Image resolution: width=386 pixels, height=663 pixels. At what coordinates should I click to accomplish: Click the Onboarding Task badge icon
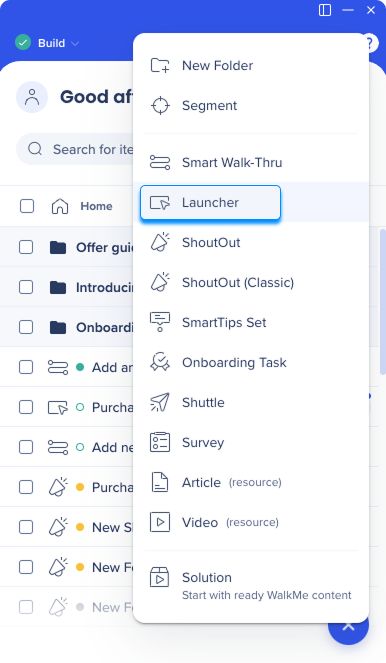[160, 362]
